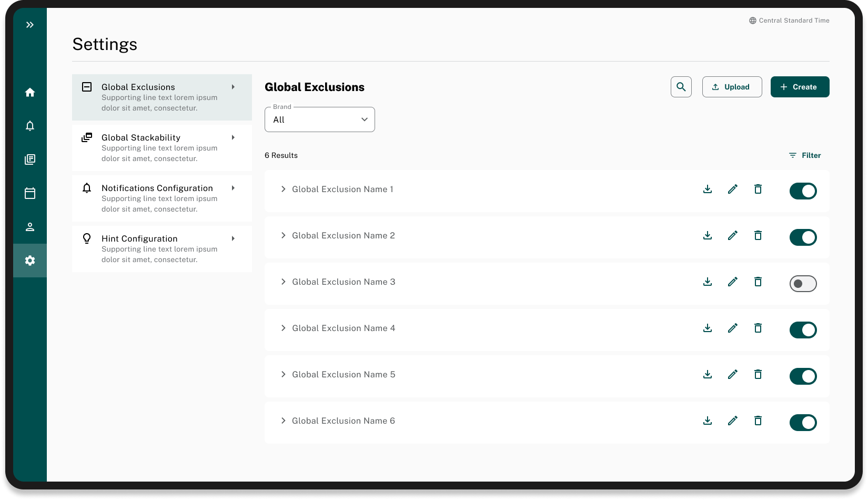Image resolution: width=868 pixels, height=500 pixels.
Task: Download Global Exclusion Name 1
Action: point(708,189)
